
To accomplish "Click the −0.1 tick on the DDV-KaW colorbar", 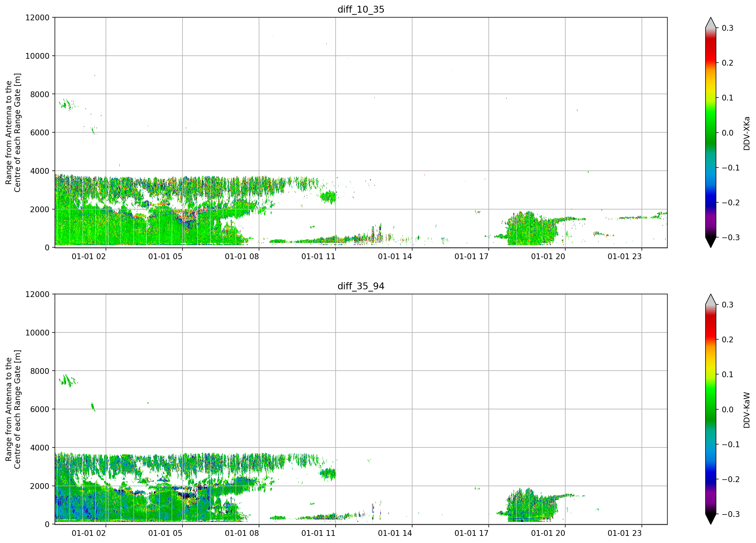I will (731, 444).
